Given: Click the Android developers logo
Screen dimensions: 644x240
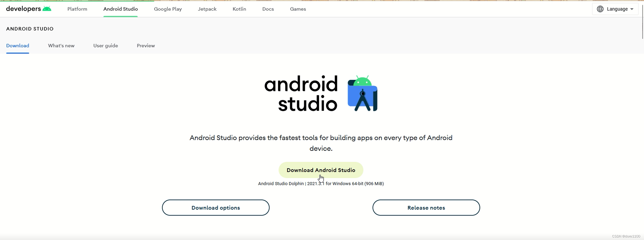Looking at the screenshot, I should pyautogui.click(x=29, y=9).
